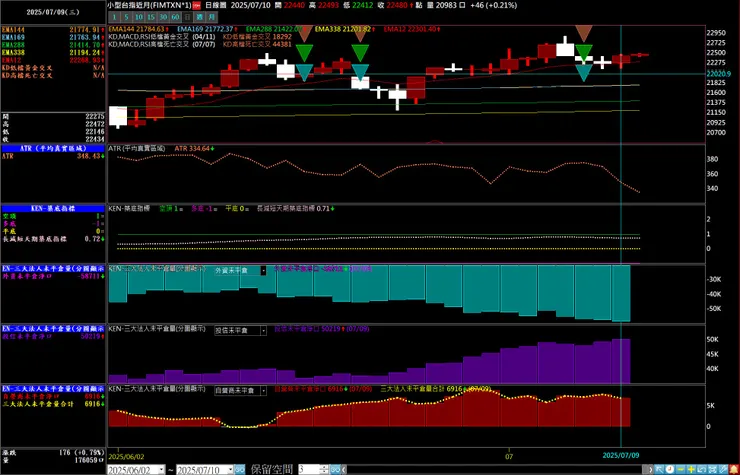Select the 月 monthly timeframe button

tap(212, 17)
